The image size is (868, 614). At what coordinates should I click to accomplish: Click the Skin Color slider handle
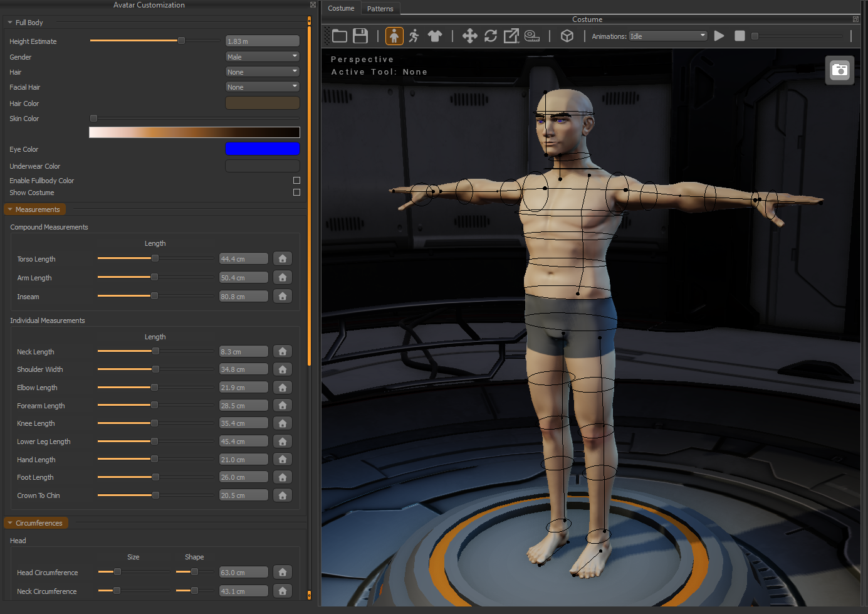click(93, 118)
